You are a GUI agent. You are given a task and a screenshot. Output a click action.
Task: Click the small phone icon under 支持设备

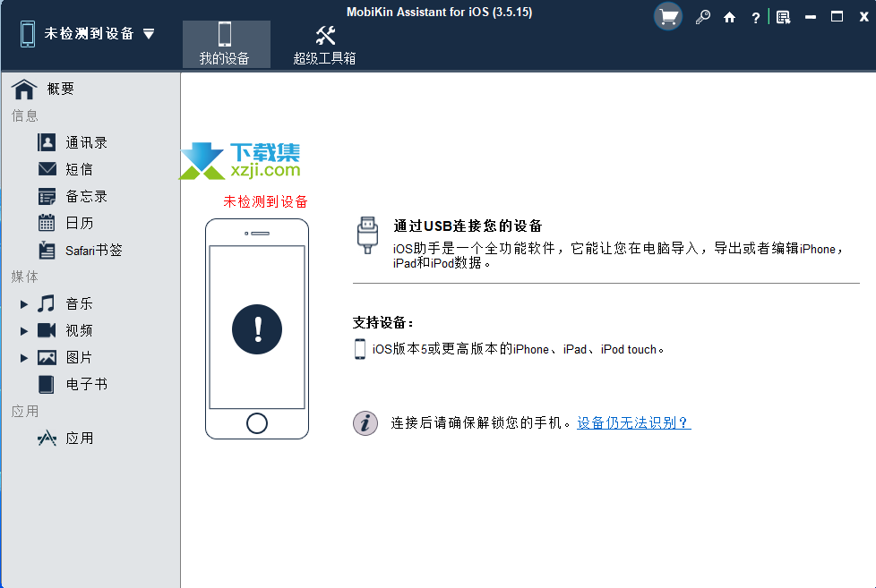click(x=360, y=349)
